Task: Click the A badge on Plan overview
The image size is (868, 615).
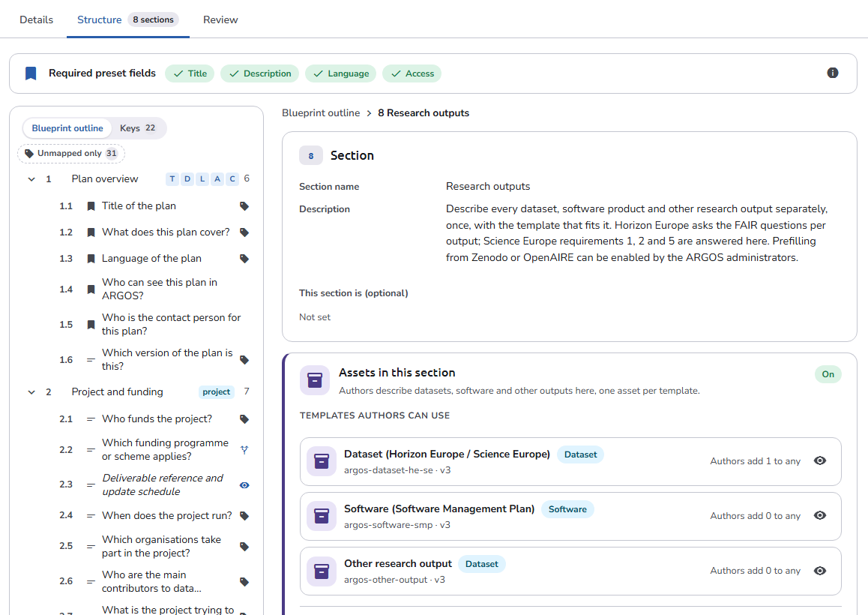Action: 217,179
